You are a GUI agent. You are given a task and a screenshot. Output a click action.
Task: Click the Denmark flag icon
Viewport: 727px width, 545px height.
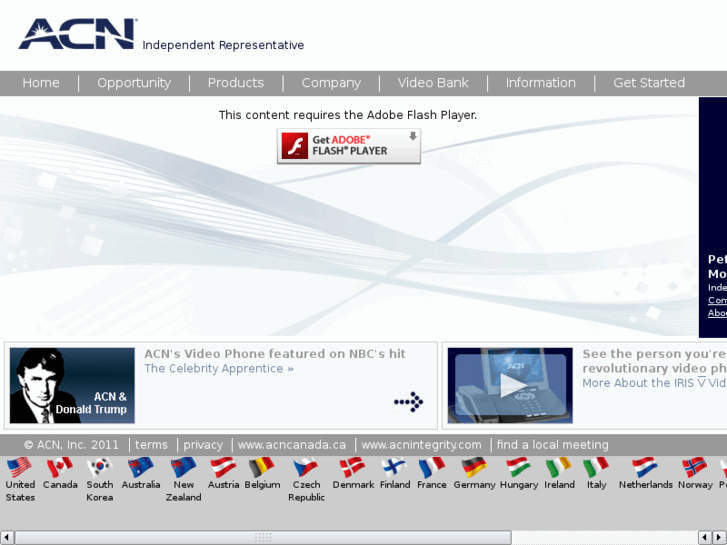[x=353, y=467]
